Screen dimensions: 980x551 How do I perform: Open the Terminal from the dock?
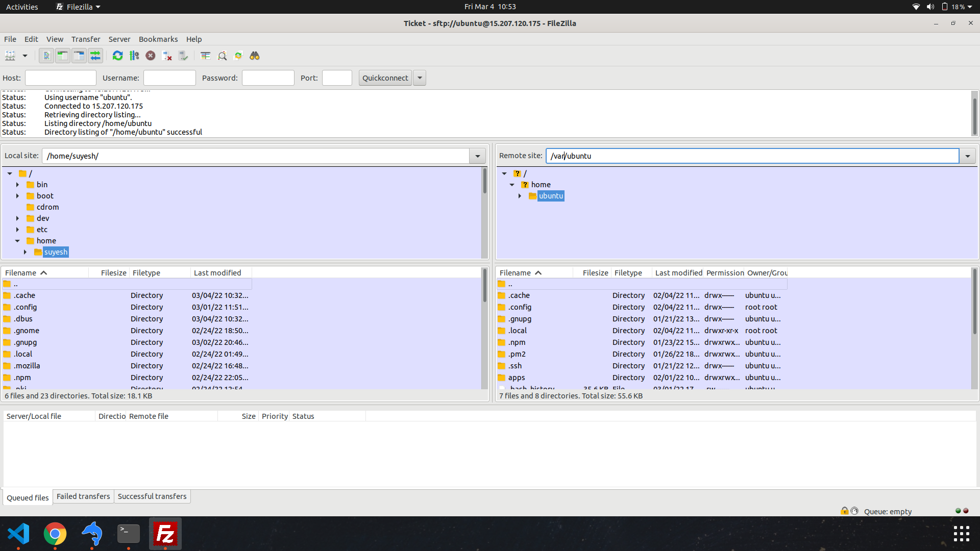coord(129,534)
